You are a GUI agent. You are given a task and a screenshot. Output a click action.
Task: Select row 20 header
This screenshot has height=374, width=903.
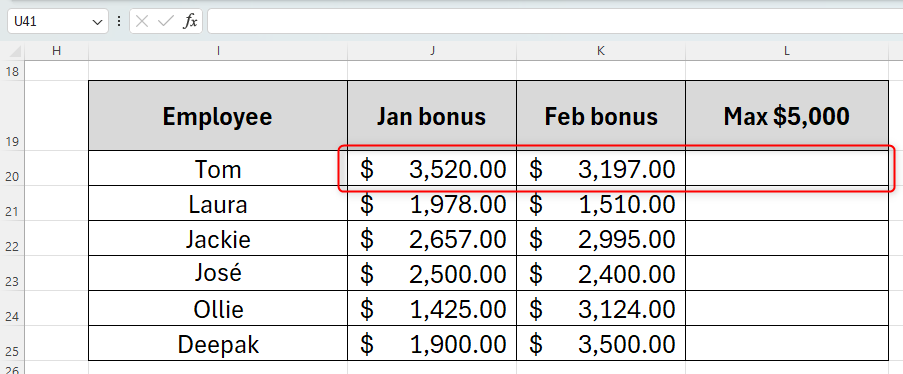pos(12,168)
